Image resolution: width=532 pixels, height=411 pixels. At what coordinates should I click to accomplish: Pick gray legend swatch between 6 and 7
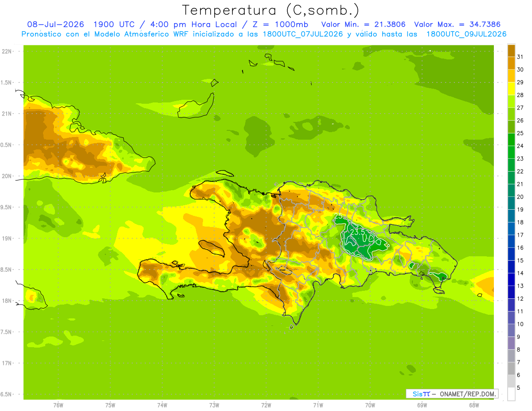pos(512,368)
